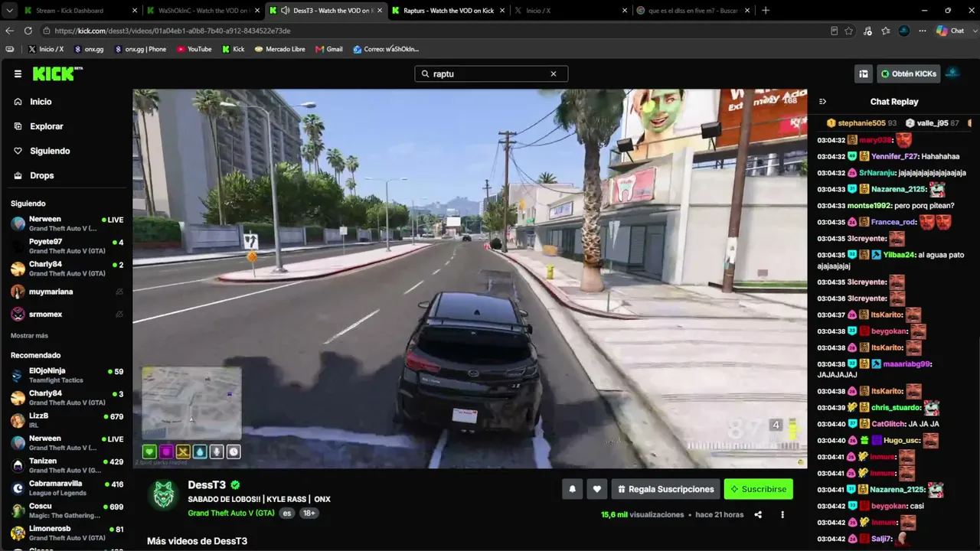Viewport: 980px width, 551px height.
Task: Click the 'es' language tag
Action: [287, 514]
